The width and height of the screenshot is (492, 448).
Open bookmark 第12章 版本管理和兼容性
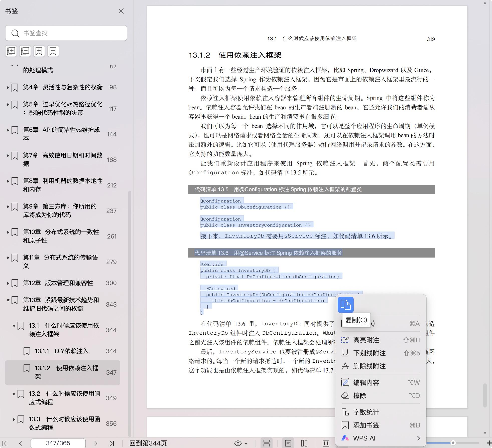click(x=58, y=283)
